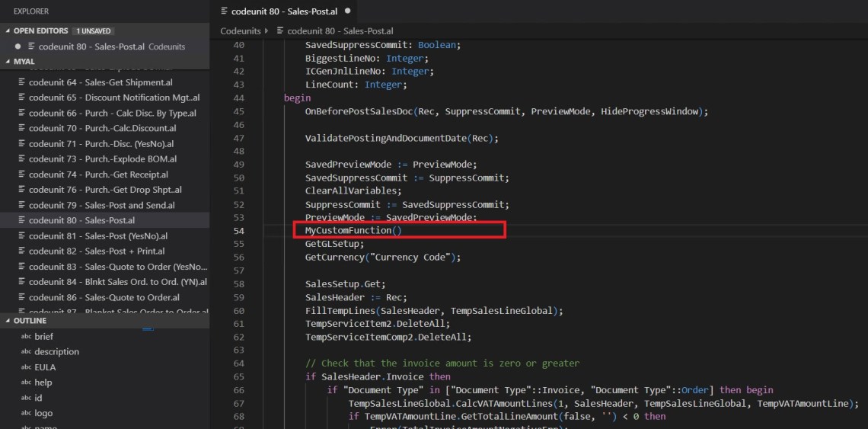Click file icon of codeunit 79 - Sales-Post and Send.al
Viewport: 868px width, 429px height.
click(x=21, y=205)
